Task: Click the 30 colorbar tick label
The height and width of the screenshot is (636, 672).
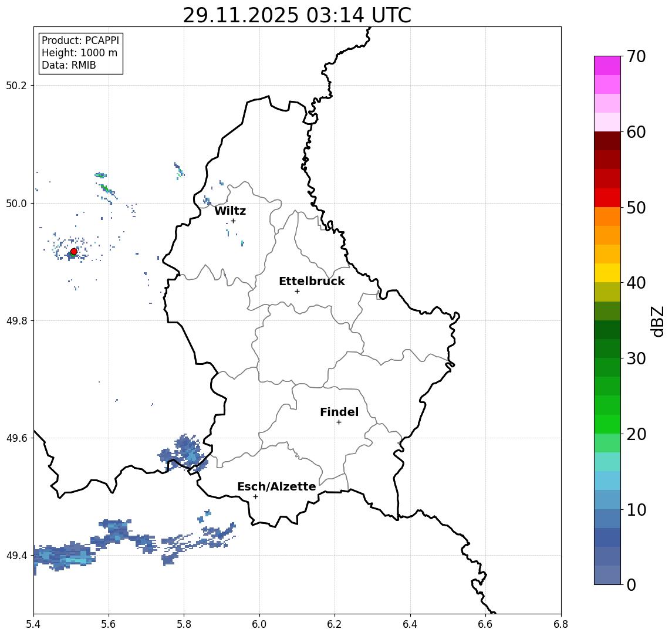Action: [636, 358]
